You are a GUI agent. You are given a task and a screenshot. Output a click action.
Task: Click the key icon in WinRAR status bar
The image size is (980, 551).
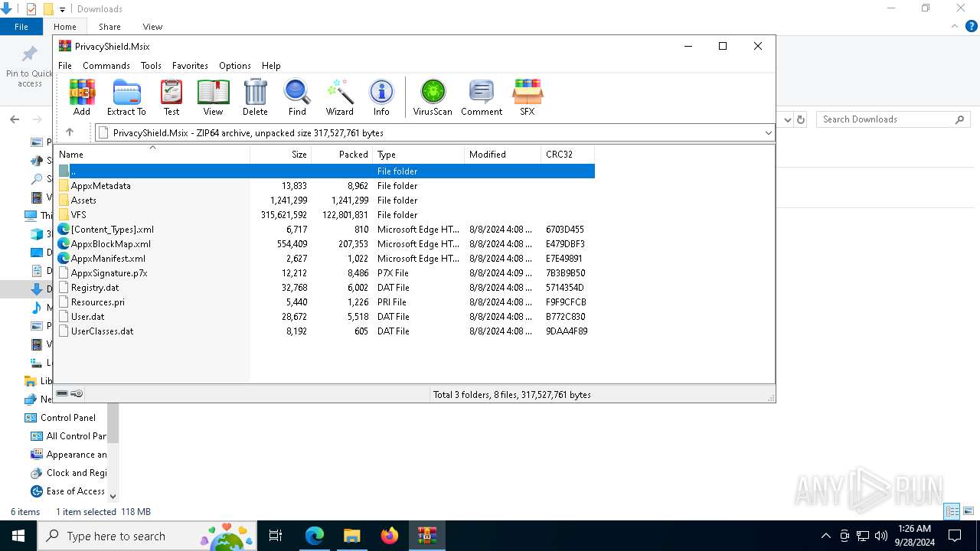(77, 393)
